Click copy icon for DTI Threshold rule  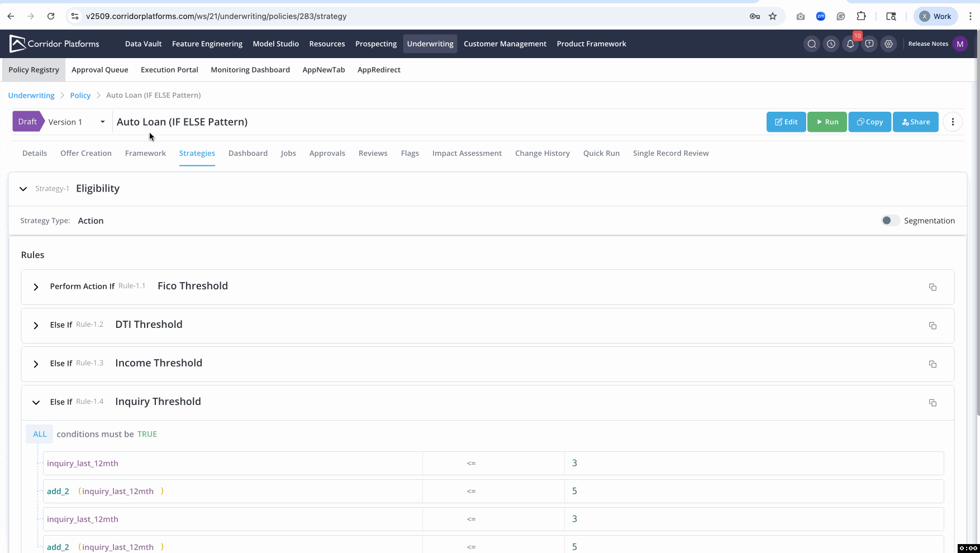(x=933, y=326)
